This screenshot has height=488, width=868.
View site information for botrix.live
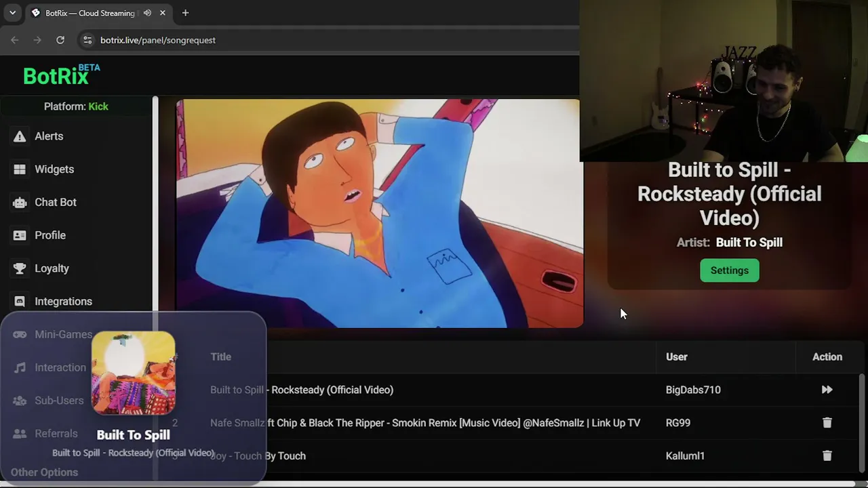pos(87,40)
